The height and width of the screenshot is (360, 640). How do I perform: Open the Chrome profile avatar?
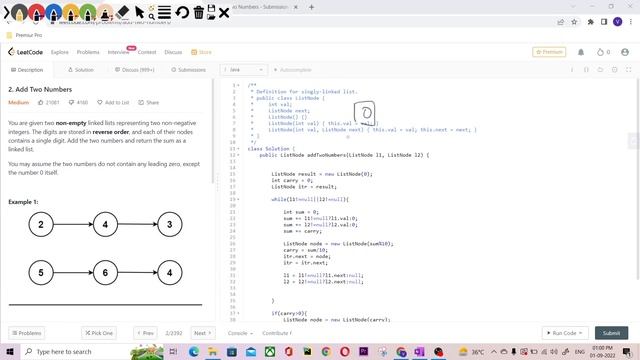pyautogui.click(x=618, y=22)
